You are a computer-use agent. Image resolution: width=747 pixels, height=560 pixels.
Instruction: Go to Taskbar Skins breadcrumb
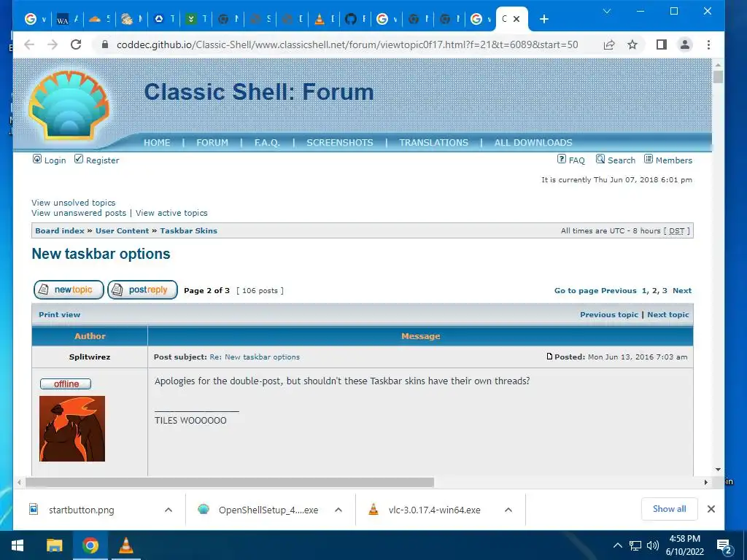tap(188, 230)
